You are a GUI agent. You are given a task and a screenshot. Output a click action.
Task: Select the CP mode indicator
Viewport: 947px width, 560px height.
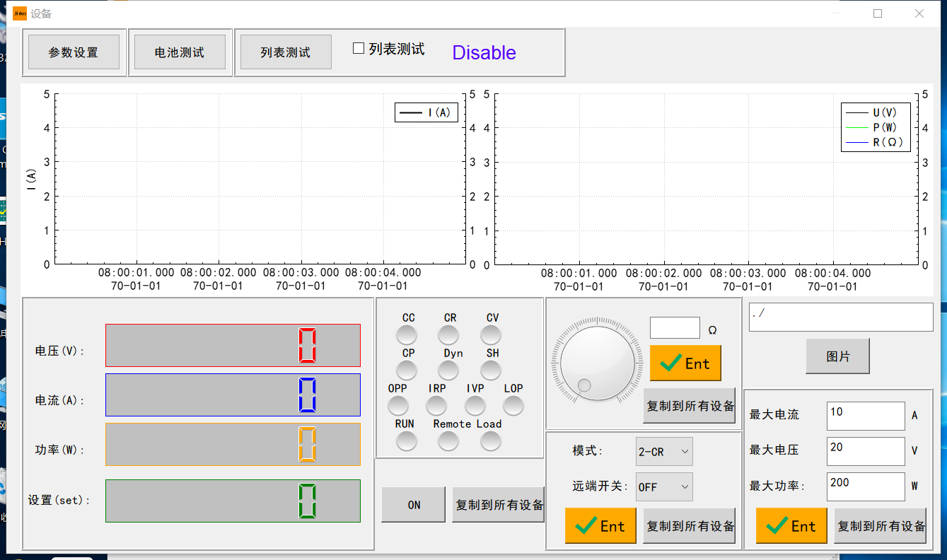click(407, 370)
